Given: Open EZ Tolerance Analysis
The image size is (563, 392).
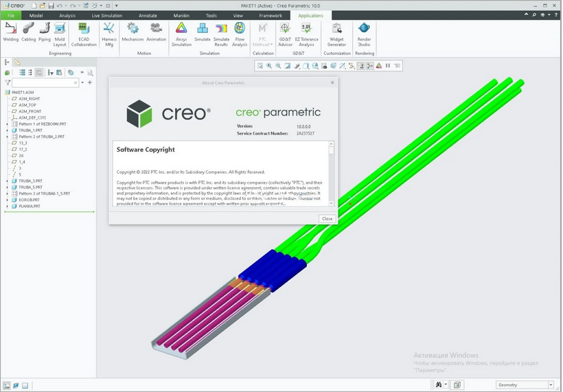Looking at the screenshot, I should point(307,34).
